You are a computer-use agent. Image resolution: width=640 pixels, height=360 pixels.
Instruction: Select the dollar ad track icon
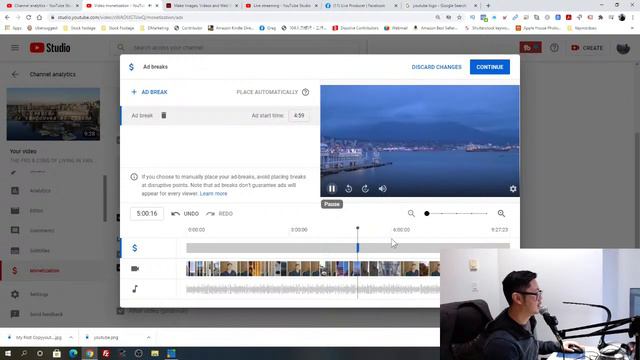tap(135, 248)
